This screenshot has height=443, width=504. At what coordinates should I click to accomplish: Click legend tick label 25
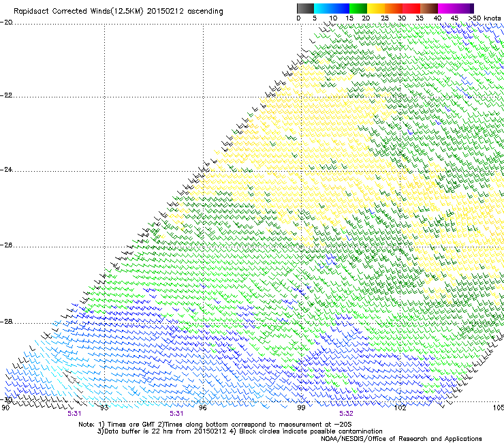click(385, 18)
